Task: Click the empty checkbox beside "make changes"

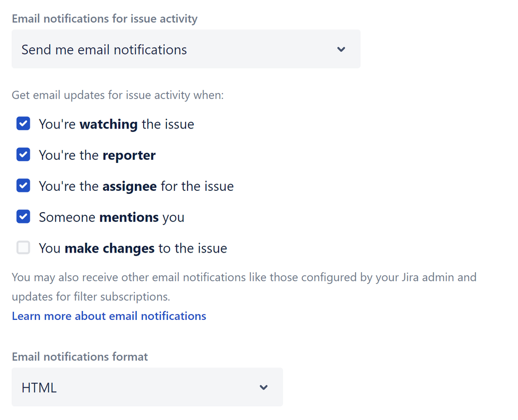Action: click(23, 247)
